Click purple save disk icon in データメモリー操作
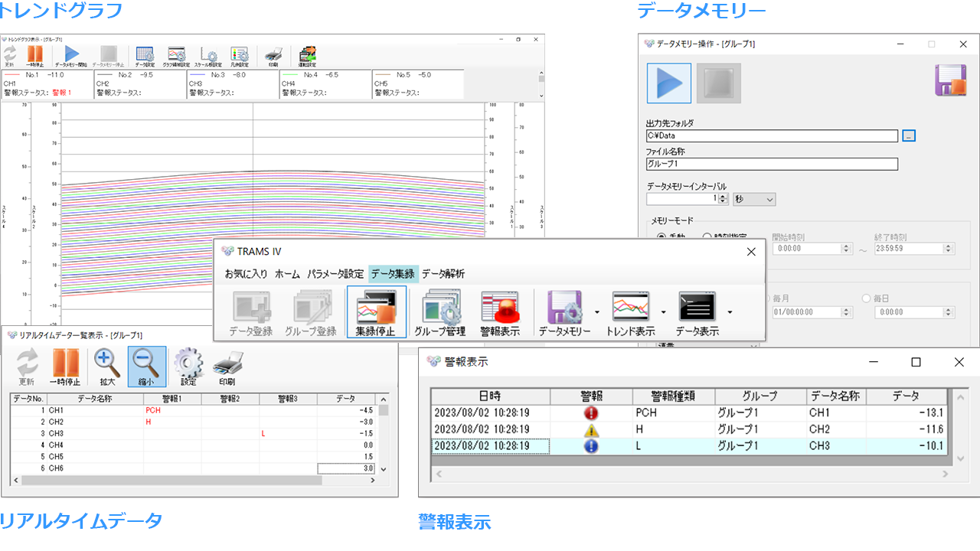The image size is (980, 551). point(950,80)
